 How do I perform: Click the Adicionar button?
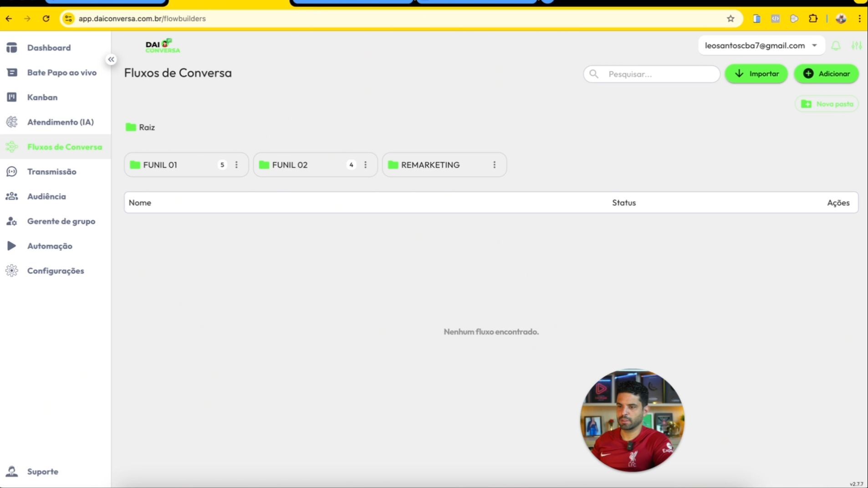click(826, 74)
